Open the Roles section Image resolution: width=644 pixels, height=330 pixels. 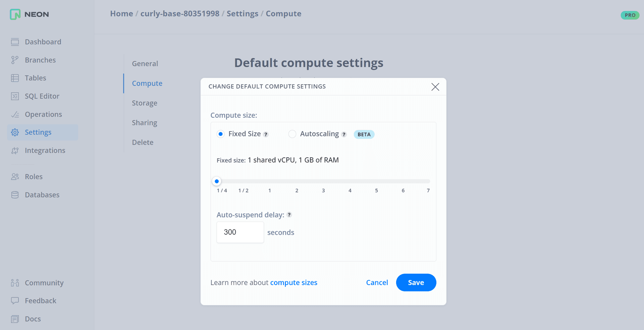point(34,176)
